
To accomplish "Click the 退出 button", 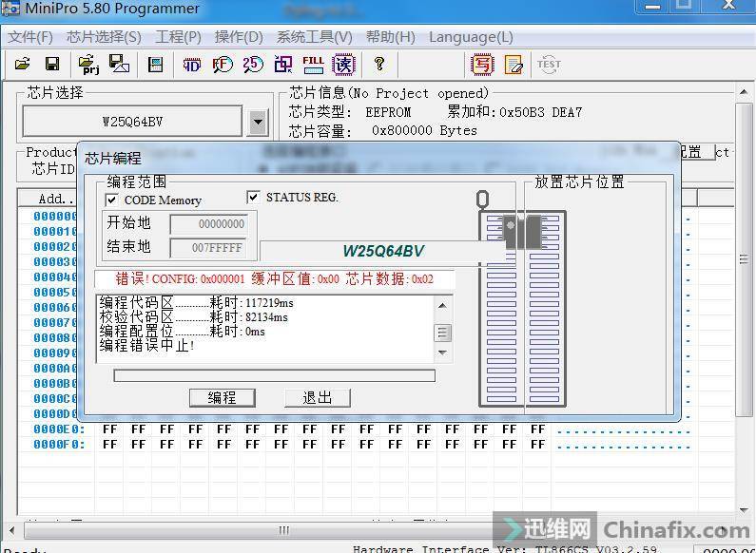I will (x=318, y=397).
